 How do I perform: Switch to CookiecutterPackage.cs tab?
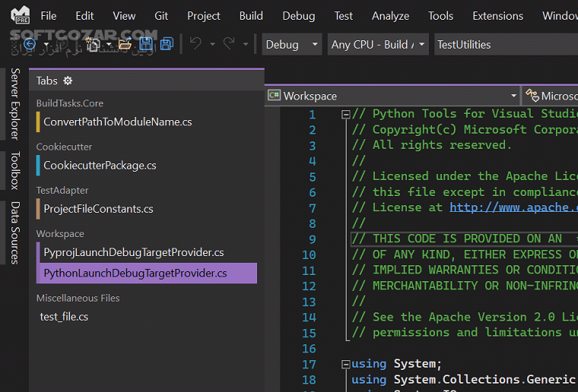(147, 166)
